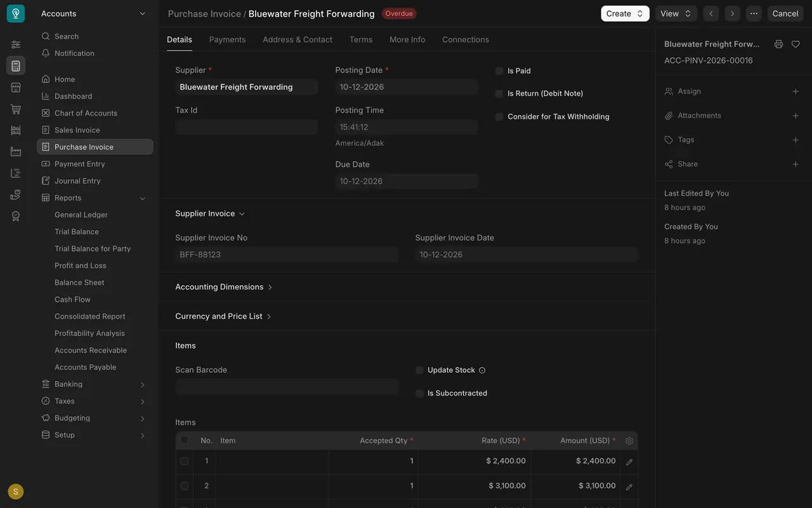The image size is (812, 508).
Task: Tick the Is Subcontracted checkbox
Action: (419, 394)
